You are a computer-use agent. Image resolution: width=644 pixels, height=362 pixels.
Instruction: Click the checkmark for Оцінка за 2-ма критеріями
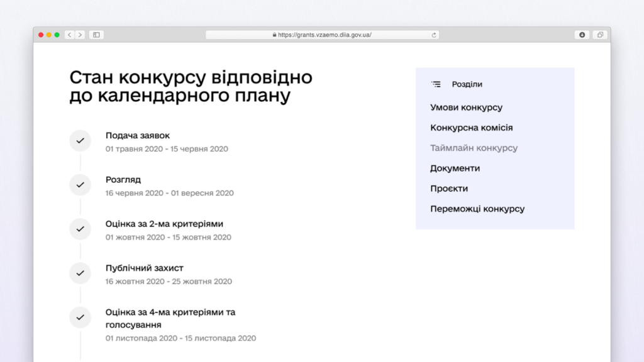[80, 229]
